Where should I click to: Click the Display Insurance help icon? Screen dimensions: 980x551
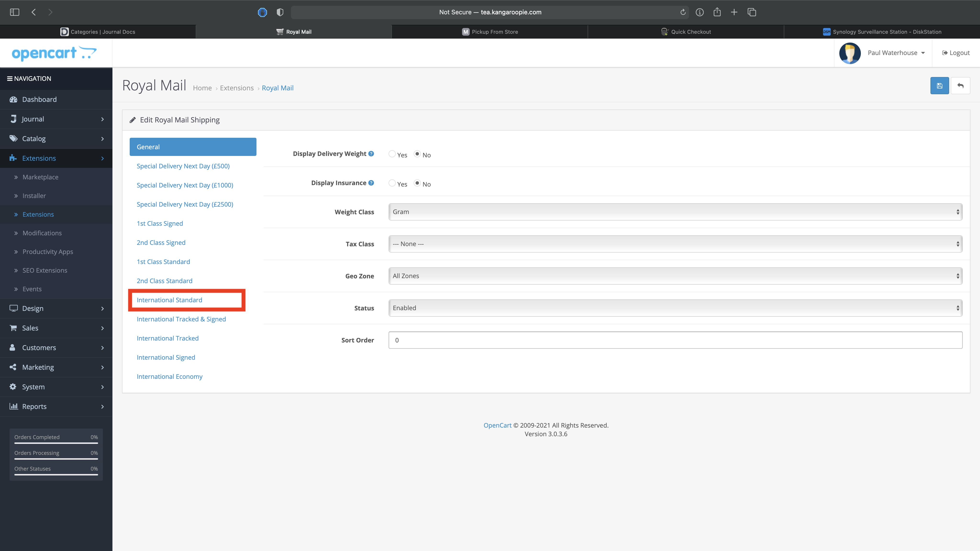point(371,183)
